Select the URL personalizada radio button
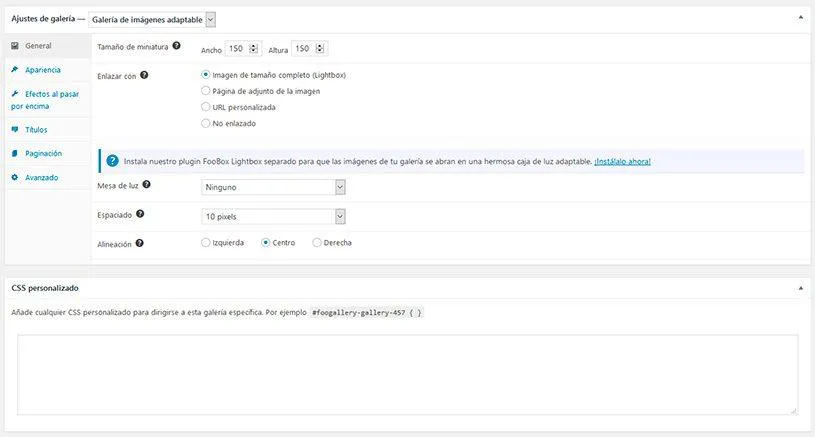This screenshot has width=815, height=437. click(206, 107)
